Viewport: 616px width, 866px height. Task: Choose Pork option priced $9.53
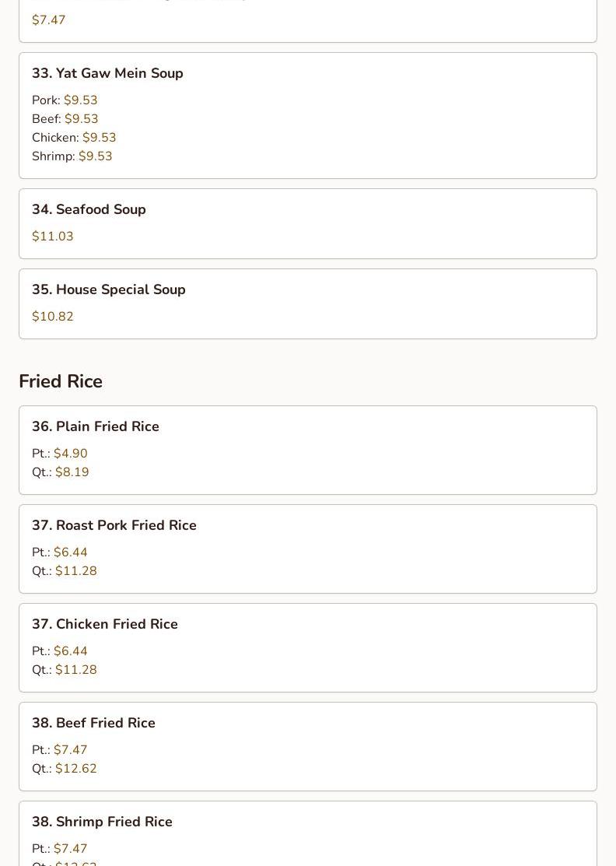click(65, 100)
